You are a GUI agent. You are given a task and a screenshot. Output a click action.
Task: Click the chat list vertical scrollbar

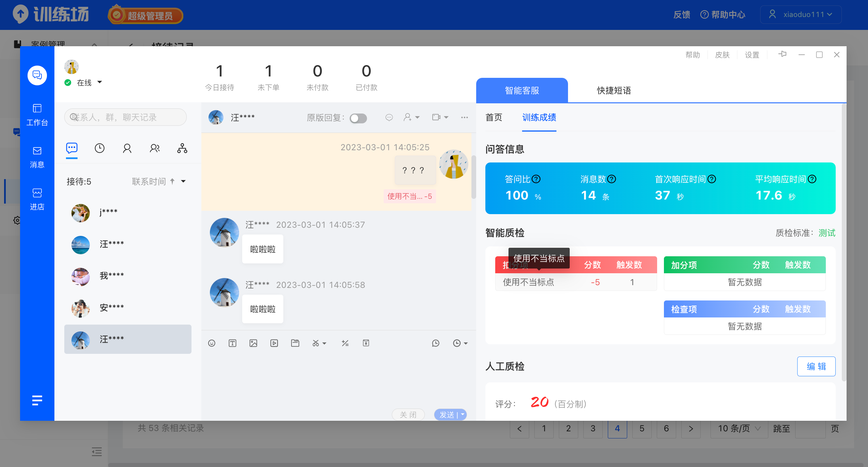tap(473, 177)
